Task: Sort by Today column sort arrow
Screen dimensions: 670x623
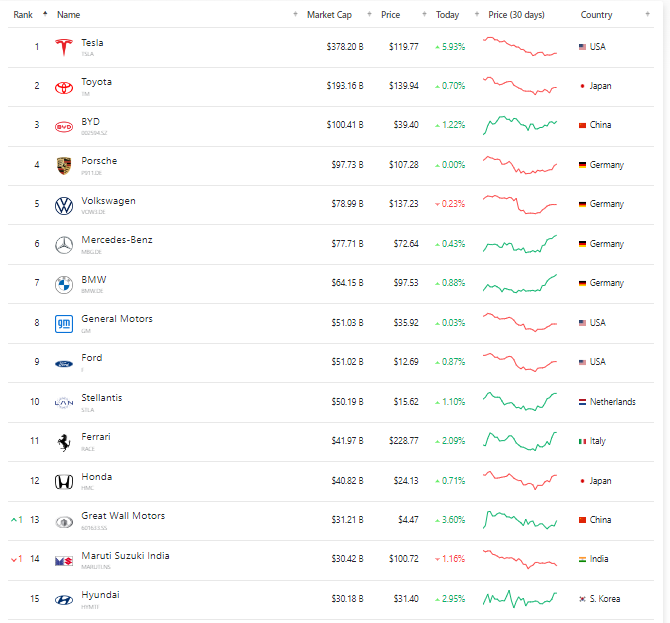Action: (477, 14)
